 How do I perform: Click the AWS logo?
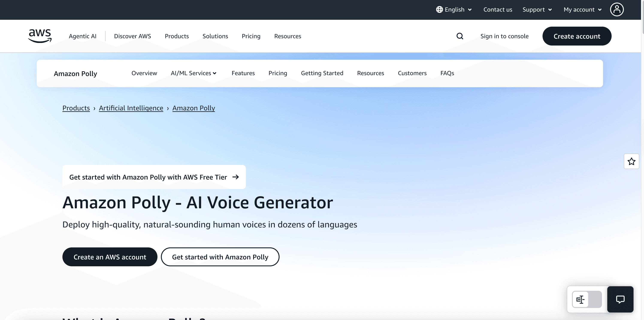[x=40, y=36]
